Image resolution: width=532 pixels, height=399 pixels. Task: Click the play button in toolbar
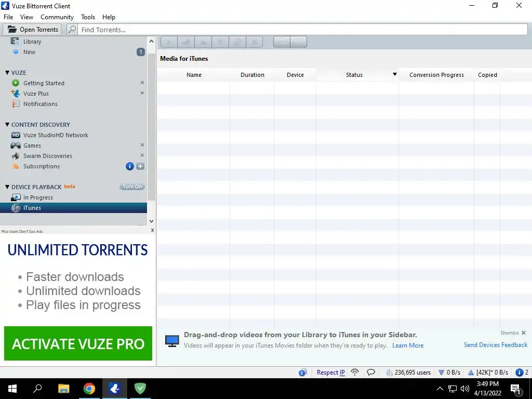169,42
